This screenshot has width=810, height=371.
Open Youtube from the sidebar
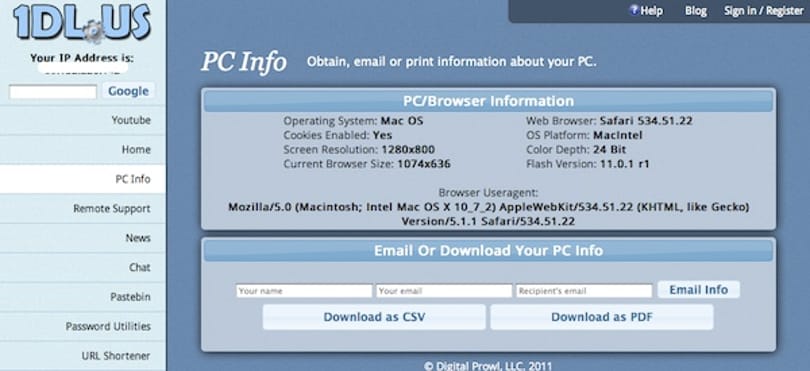[83, 120]
